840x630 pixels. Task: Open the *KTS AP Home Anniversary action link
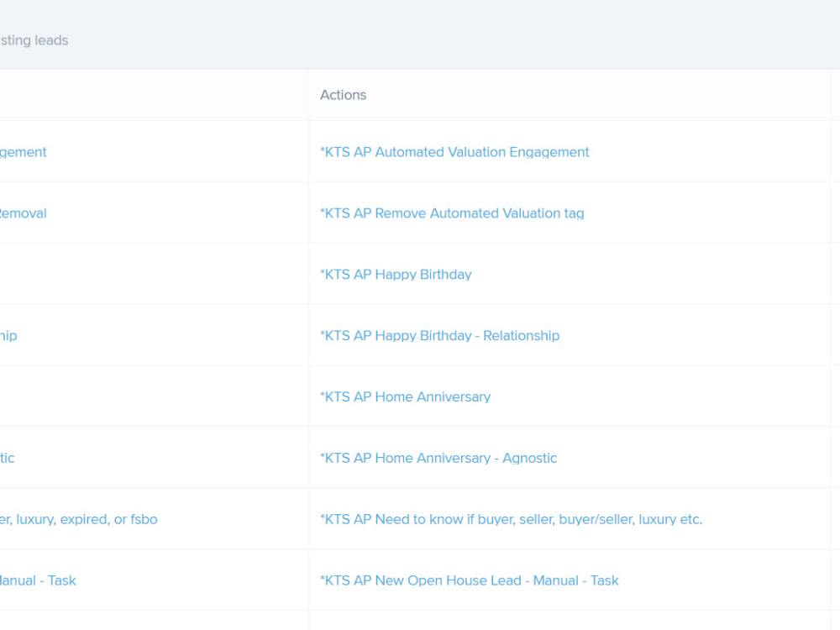405,396
